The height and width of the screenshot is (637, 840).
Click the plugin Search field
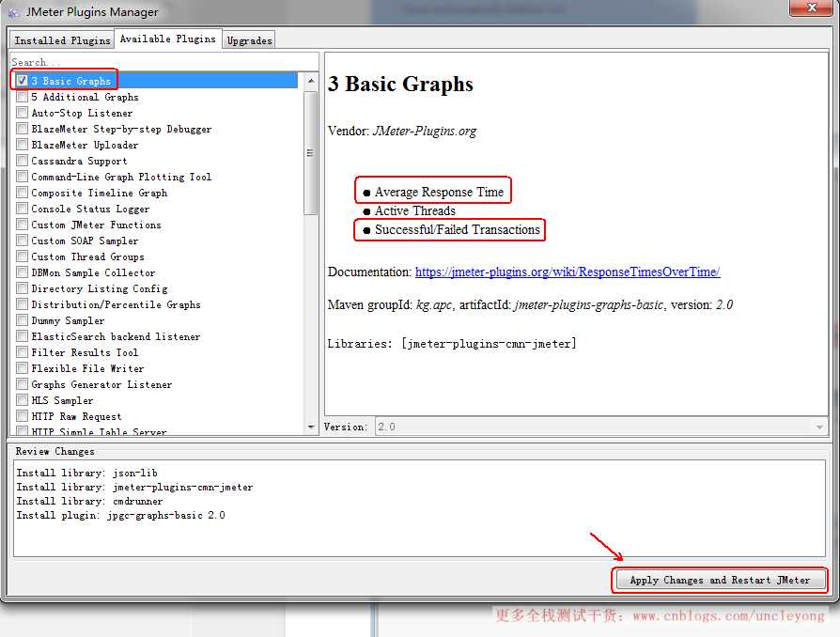tap(163, 62)
